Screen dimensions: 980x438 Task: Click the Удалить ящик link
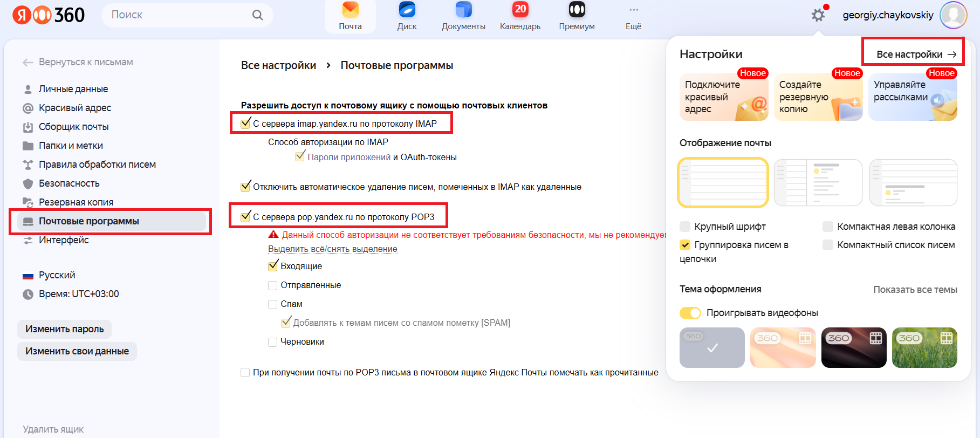tap(53, 429)
